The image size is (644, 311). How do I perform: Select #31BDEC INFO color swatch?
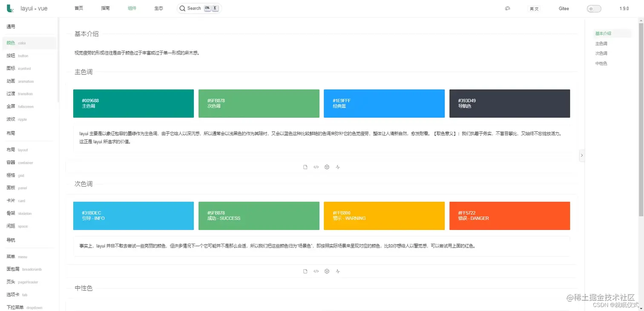(x=133, y=216)
